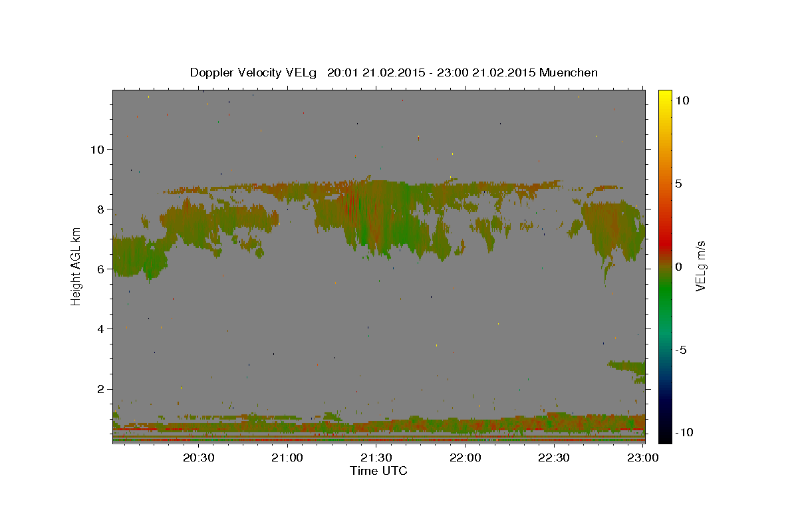Click the colorbar value 10
798x532 pixels.
(682, 100)
